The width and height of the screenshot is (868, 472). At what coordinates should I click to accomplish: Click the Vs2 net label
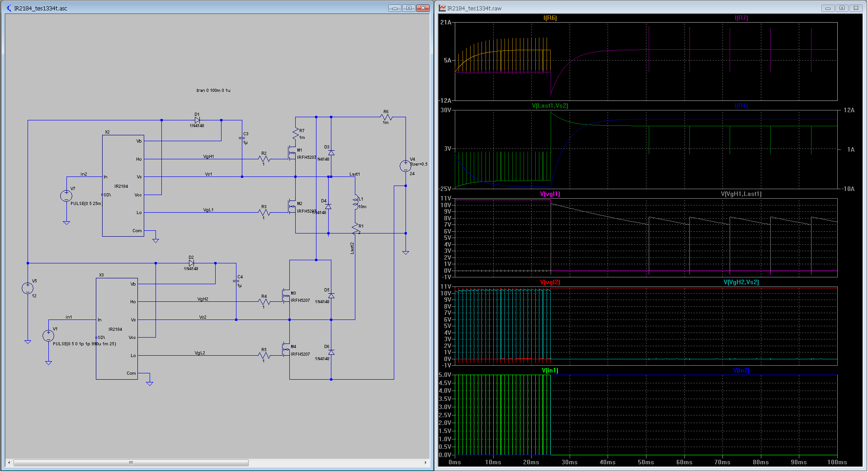pyautogui.click(x=203, y=317)
